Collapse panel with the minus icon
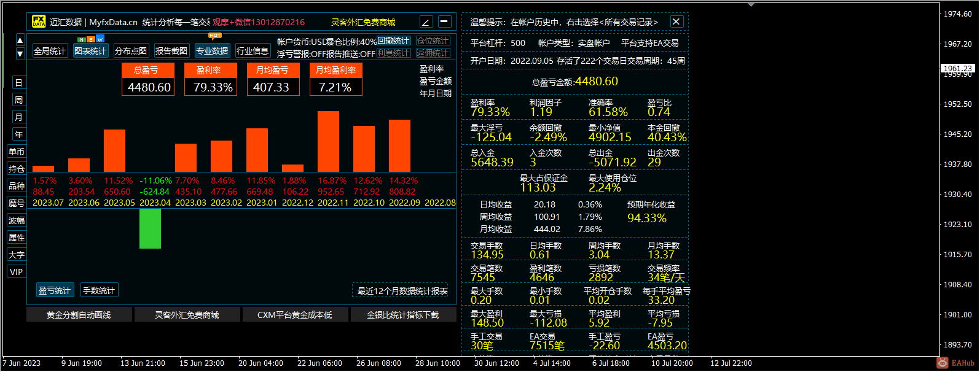980x372 pixels. coord(445,22)
